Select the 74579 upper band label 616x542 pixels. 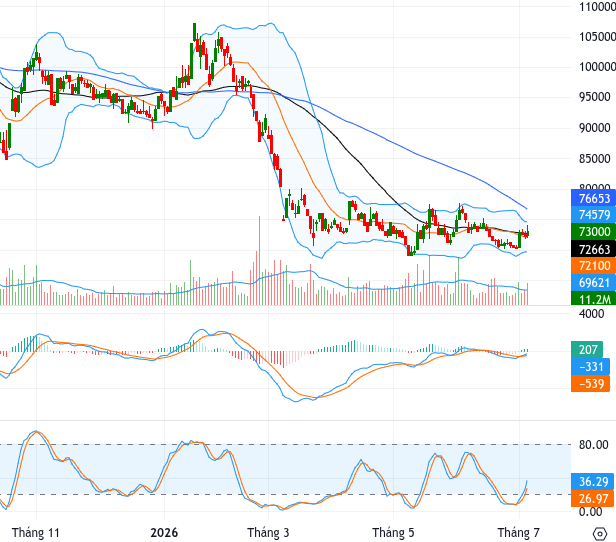click(x=593, y=215)
